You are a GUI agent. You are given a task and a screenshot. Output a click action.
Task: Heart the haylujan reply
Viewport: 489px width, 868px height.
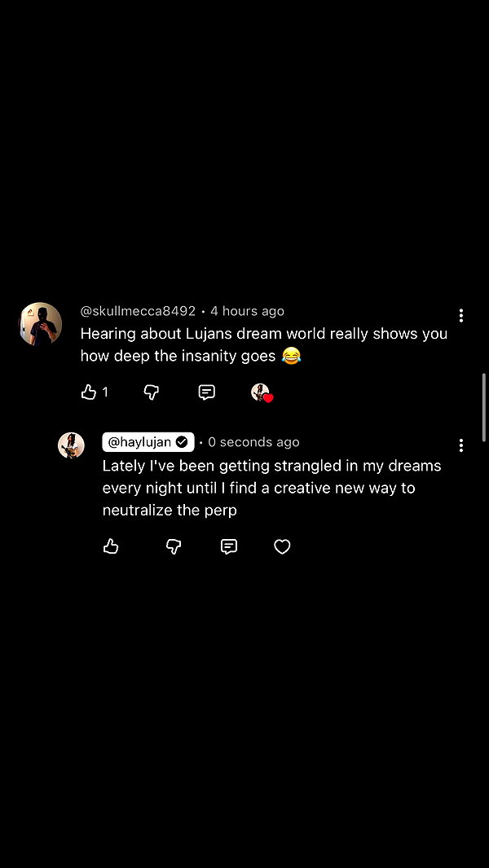[x=283, y=547]
